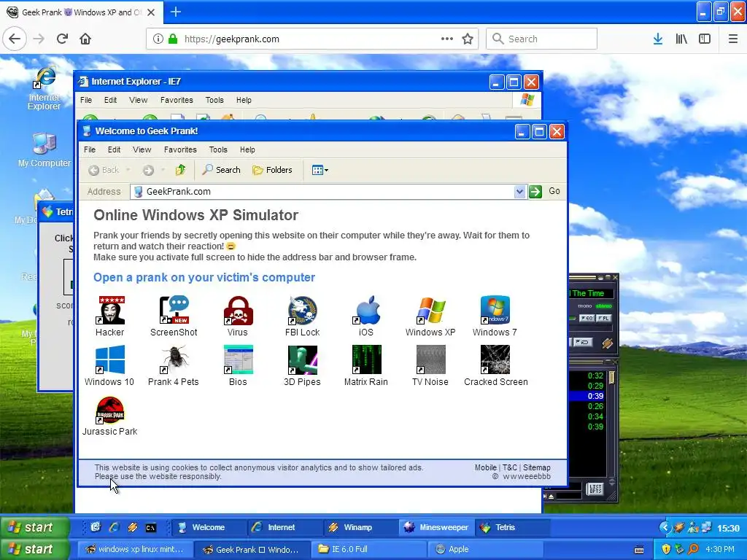Click the Up folder toolbar icon
The height and width of the screenshot is (560, 747).
coord(181,170)
